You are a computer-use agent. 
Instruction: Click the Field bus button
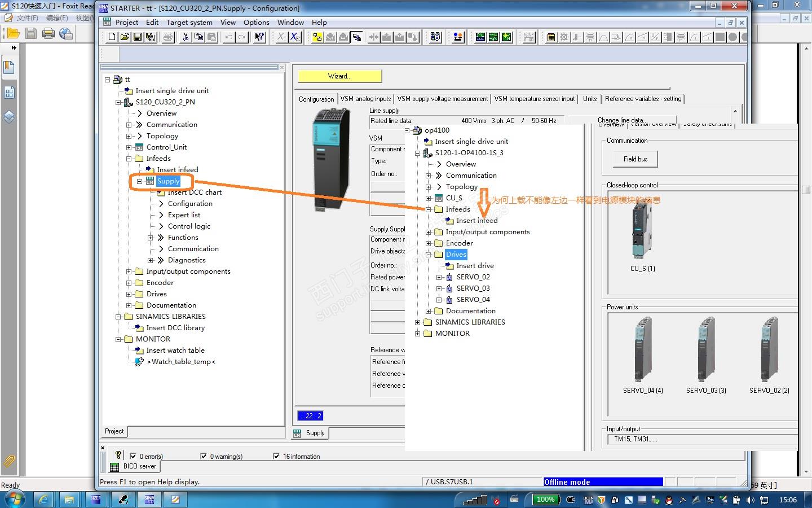click(x=636, y=159)
